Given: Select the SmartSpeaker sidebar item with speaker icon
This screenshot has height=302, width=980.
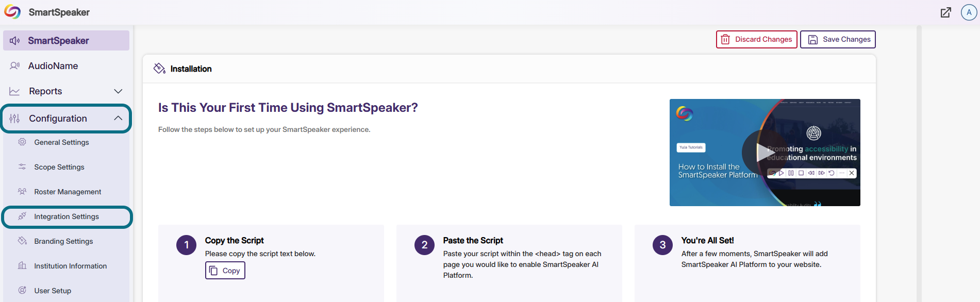Looking at the screenshot, I should click(x=66, y=41).
